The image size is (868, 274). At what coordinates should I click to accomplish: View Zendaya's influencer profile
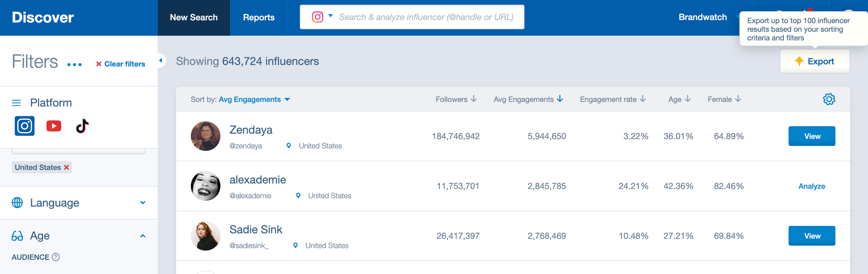(x=811, y=136)
